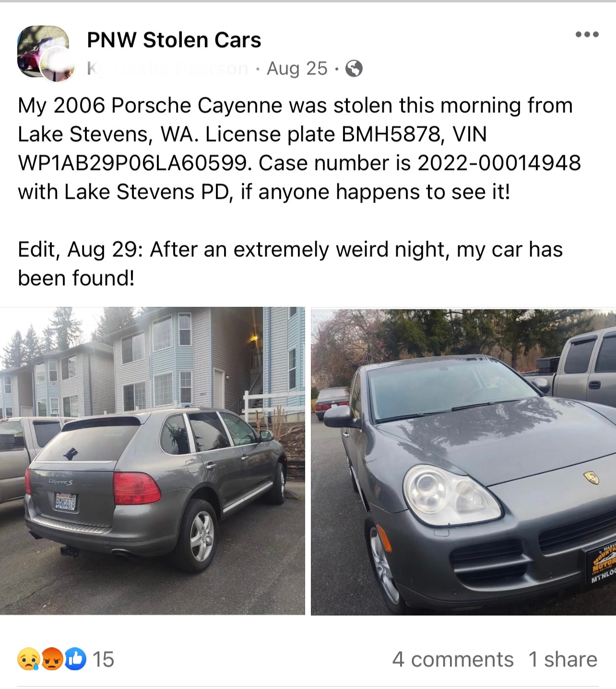This screenshot has height=689, width=616.
Task: Tap the Porsche hood emblem in photo
Action: pyautogui.click(x=592, y=477)
